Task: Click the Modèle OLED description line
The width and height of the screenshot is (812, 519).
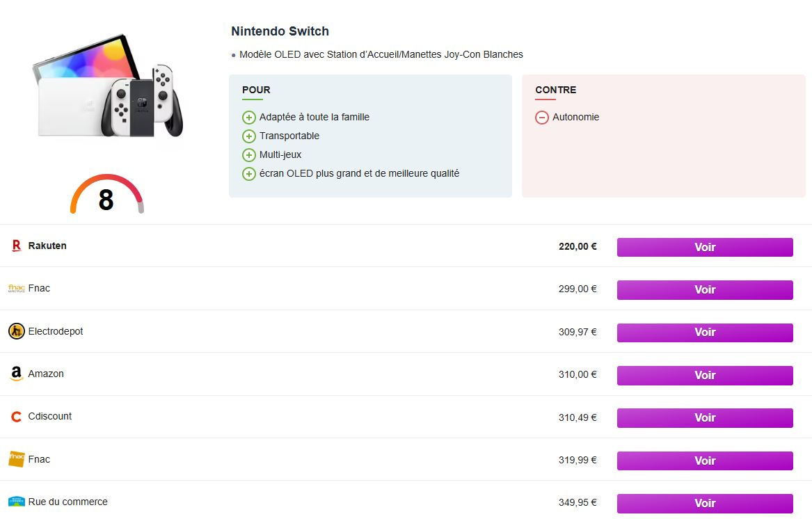Action: pyautogui.click(x=381, y=54)
